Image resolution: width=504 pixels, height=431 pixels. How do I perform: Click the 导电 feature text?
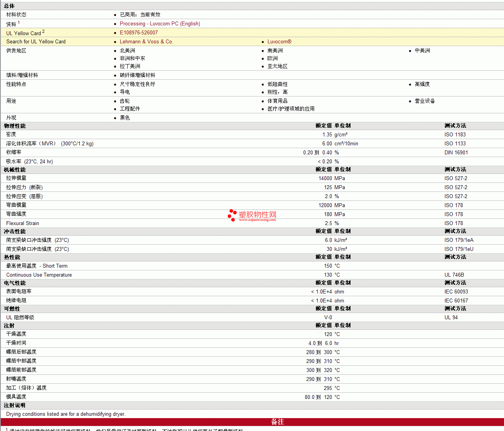point(125,92)
